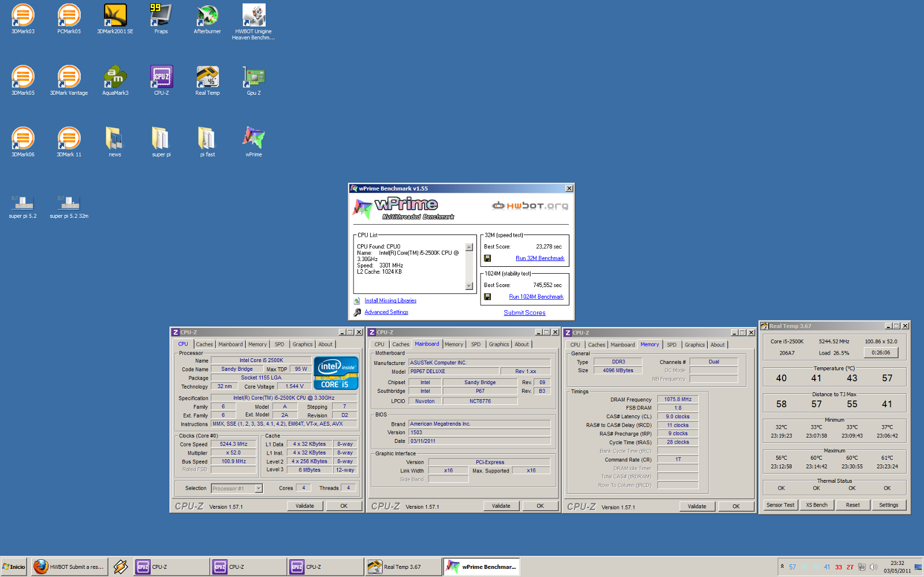Click Real Temp 3.67 taskbar button

[x=402, y=567]
